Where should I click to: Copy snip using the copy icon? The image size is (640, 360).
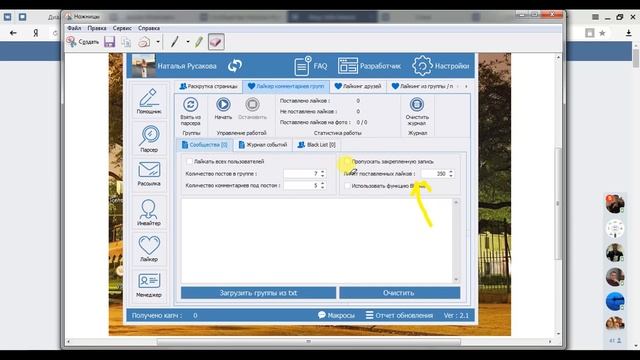click(126, 42)
